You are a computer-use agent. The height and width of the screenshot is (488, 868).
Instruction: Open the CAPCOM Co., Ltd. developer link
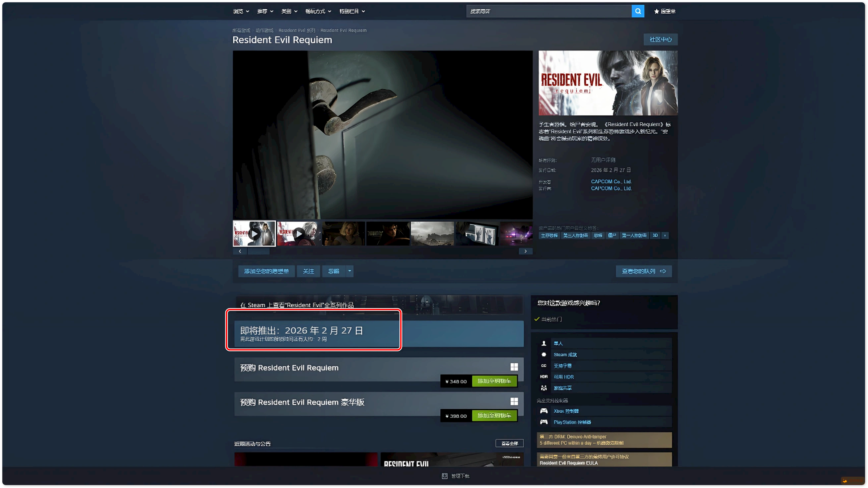point(611,181)
